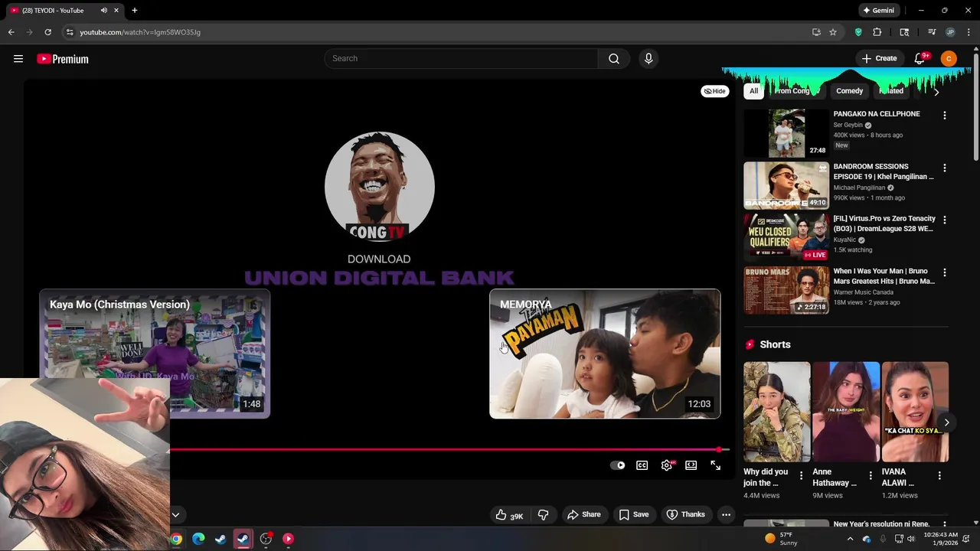Open the Bruno Mars Greatest Hits thumbnail
Viewport: 980px width, 551px height.
pyautogui.click(x=786, y=290)
